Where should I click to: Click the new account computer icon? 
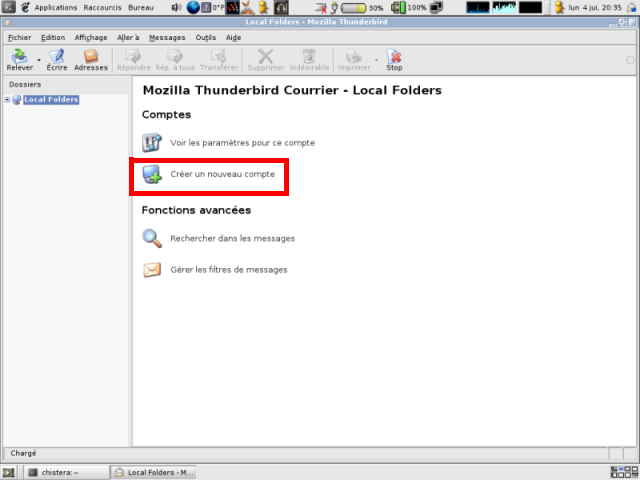pos(152,175)
